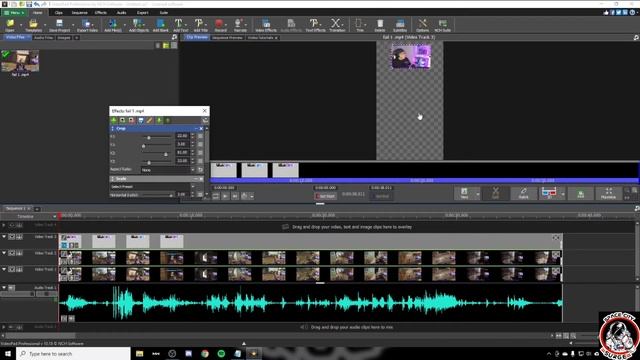Open the Select Preset dropdown under Scale
This screenshot has width=640, height=360.
[x=152, y=187]
